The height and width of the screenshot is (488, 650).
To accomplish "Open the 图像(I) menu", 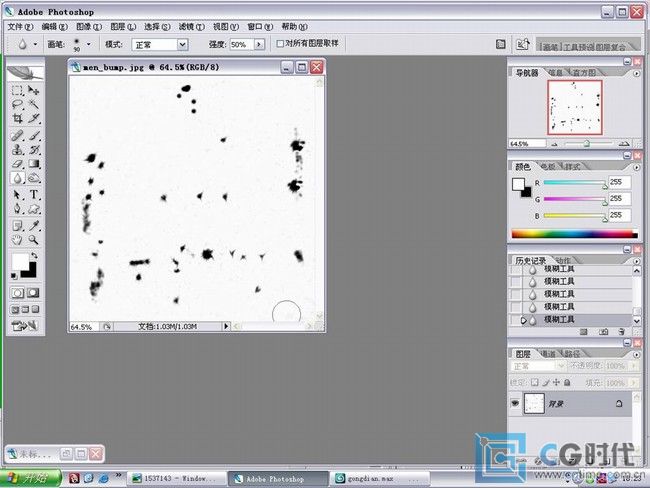I will point(89,27).
